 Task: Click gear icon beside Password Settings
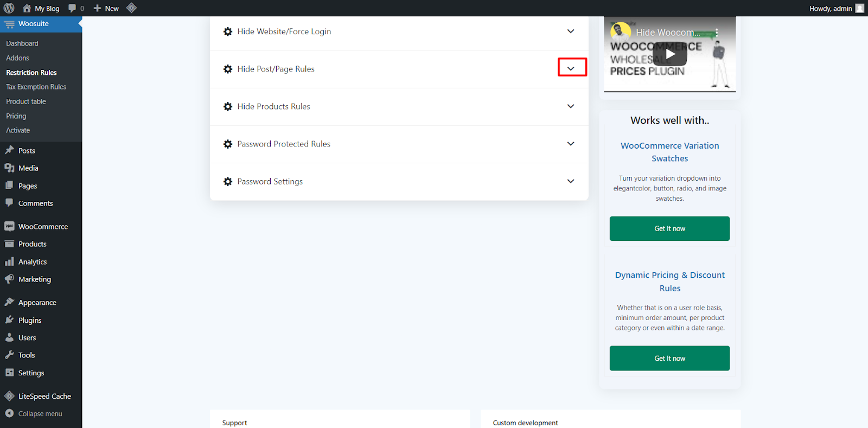click(x=228, y=181)
